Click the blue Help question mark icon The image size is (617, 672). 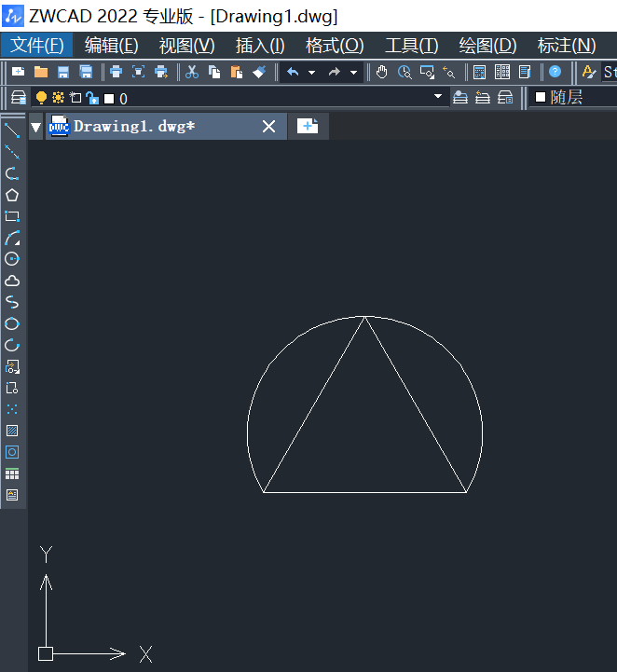pos(555,71)
